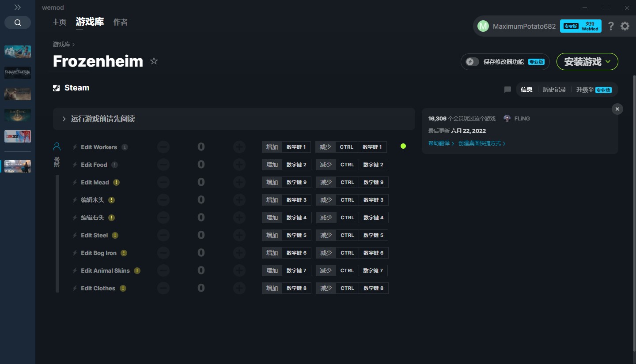Click the warning icon beside 编辑木头
The height and width of the screenshot is (364, 636).
(112, 200)
